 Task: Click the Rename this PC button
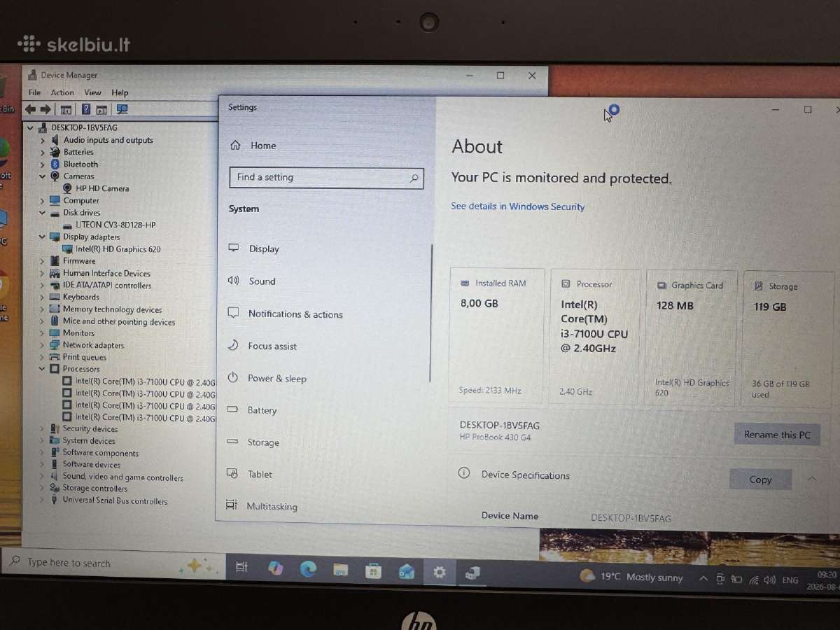[777, 435]
